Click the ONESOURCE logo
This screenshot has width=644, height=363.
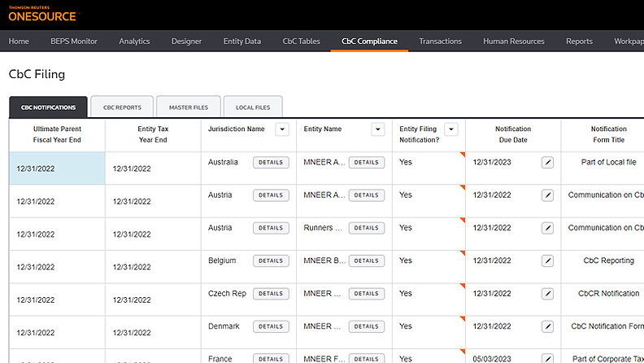(x=42, y=14)
